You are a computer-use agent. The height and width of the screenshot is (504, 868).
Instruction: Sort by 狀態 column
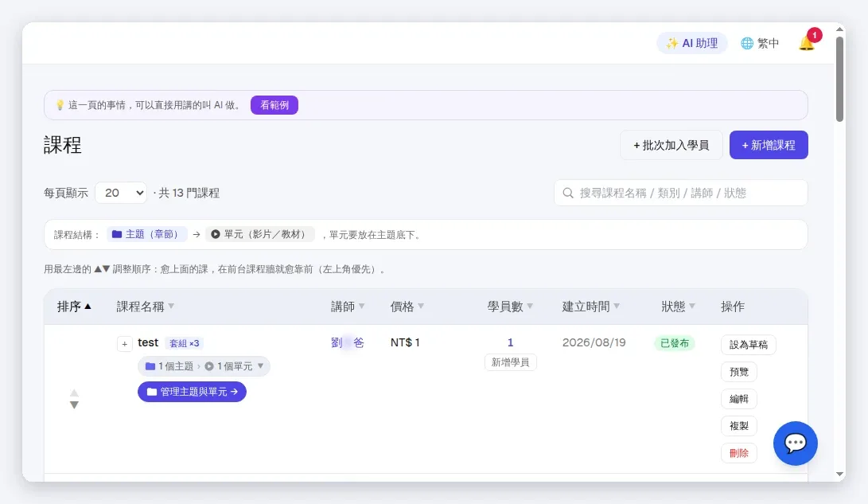tap(678, 307)
